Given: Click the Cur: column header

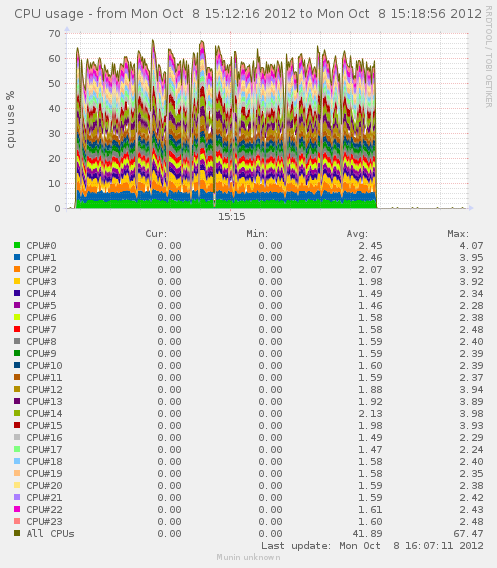Looking at the screenshot, I should (x=156, y=234).
